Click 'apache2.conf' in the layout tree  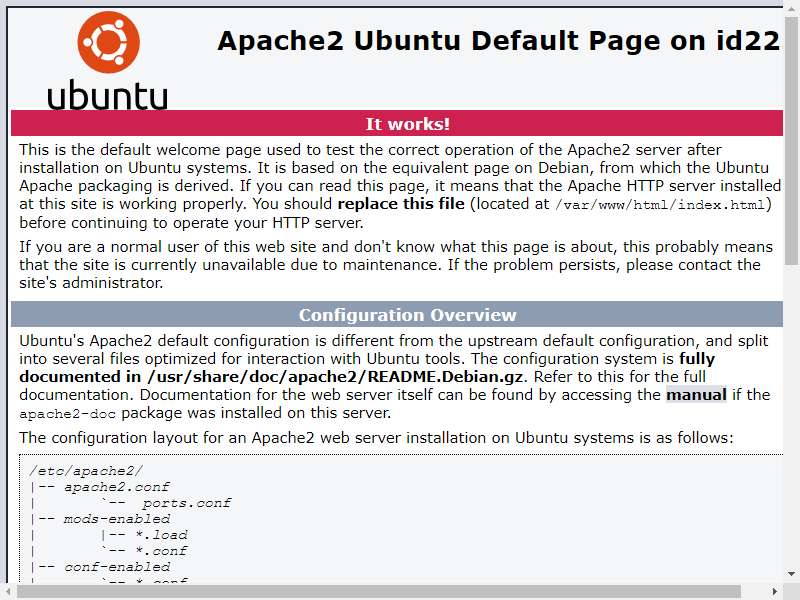coord(116,487)
